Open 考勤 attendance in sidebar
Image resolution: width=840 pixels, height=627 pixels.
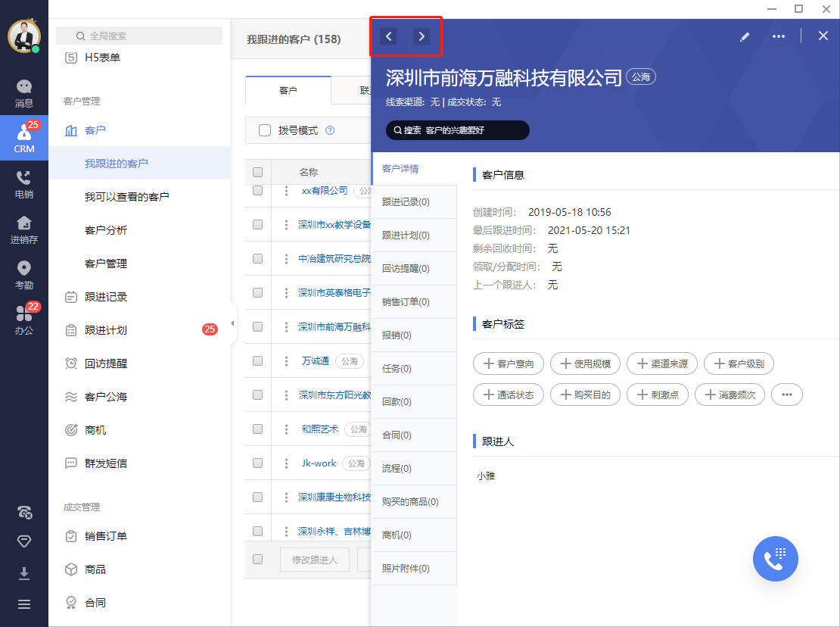coord(24,275)
